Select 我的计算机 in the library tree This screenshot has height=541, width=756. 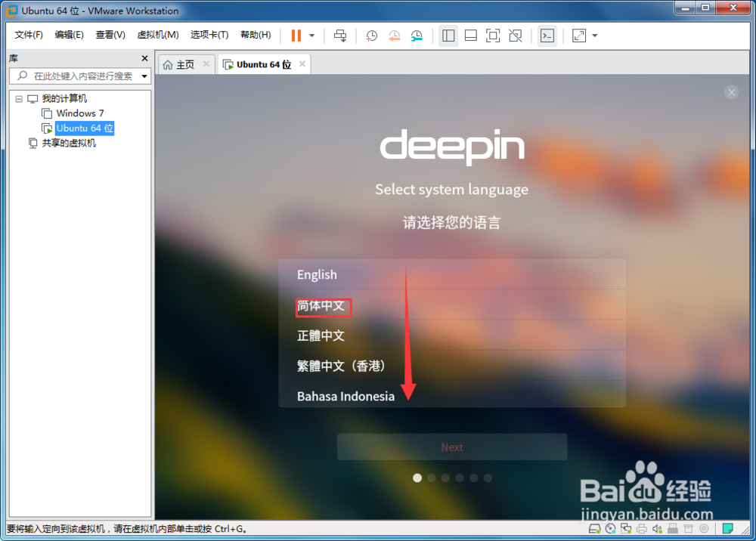coord(64,99)
